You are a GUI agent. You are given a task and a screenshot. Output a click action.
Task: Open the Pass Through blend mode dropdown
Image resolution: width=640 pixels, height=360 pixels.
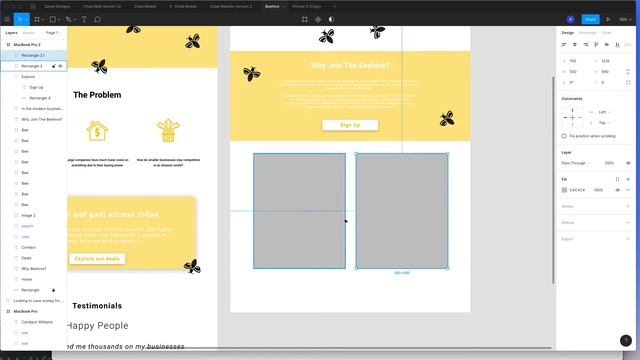576,163
